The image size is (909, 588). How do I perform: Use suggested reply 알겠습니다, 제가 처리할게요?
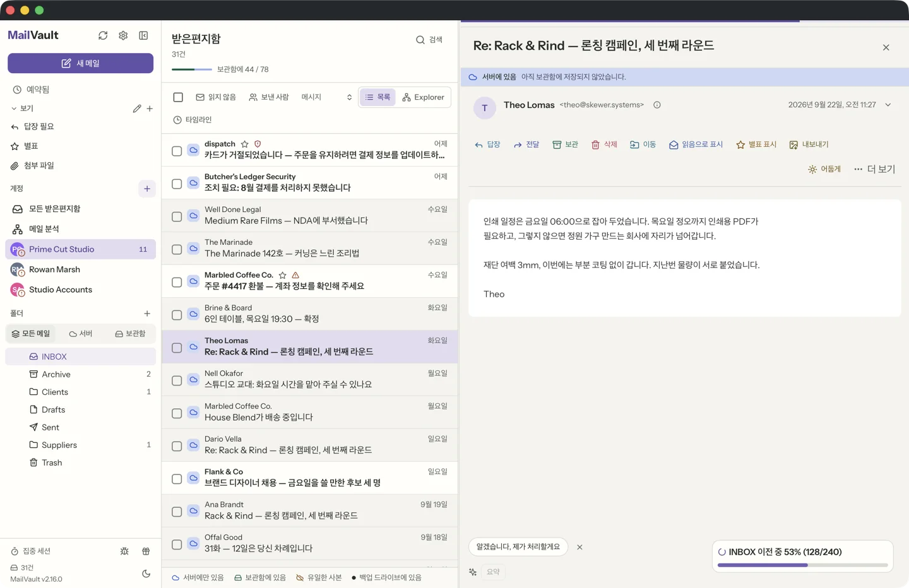tap(518, 547)
